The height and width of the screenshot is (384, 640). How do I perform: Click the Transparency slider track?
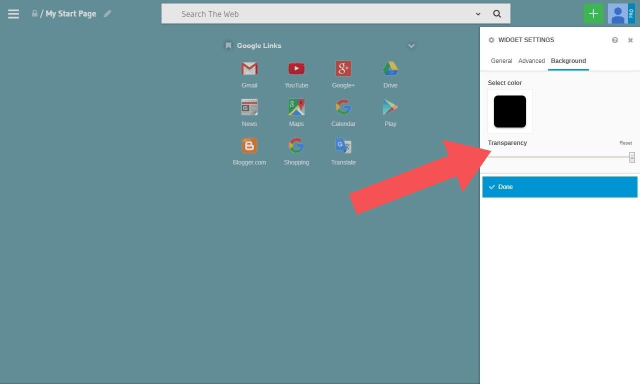click(x=560, y=157)
